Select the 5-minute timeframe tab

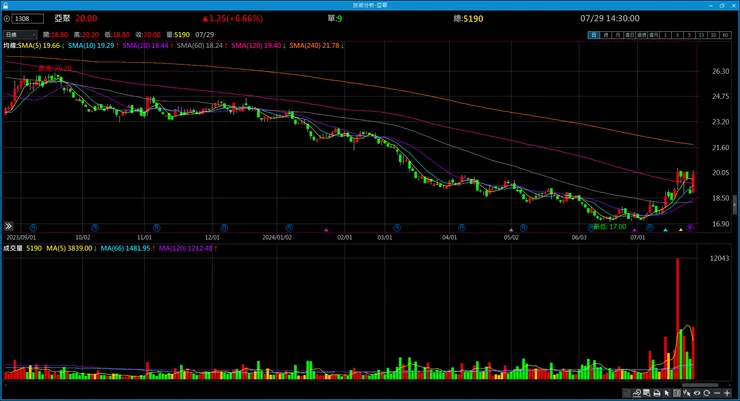tap(690, 35)
